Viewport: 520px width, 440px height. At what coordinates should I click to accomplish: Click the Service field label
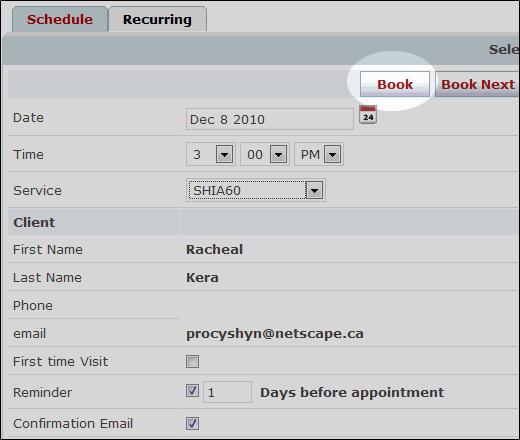pos(37,191)
